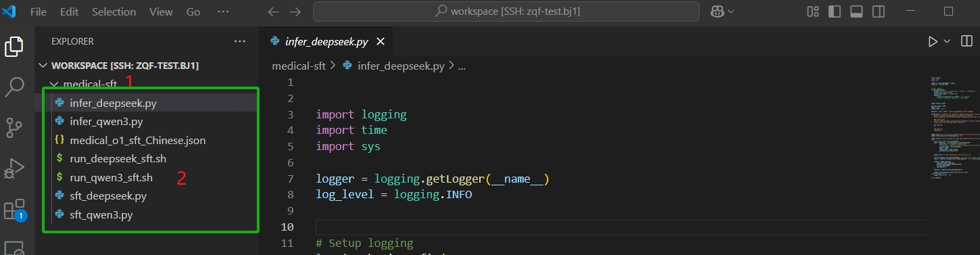Open the Run and Debug view
This screenshot has height=255, width=980.
point(15,168)
